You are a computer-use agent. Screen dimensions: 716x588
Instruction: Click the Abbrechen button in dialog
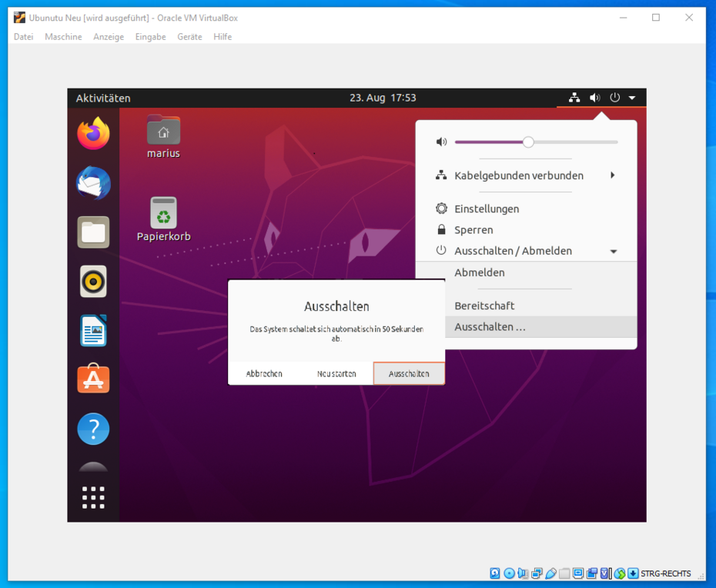click(x=264, y=373)
